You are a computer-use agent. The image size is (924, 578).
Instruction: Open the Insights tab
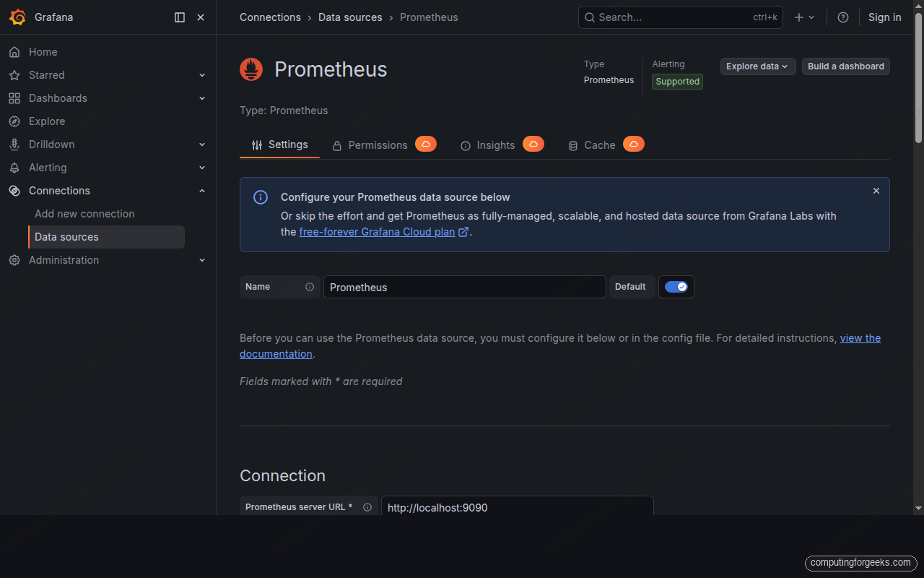496,144
